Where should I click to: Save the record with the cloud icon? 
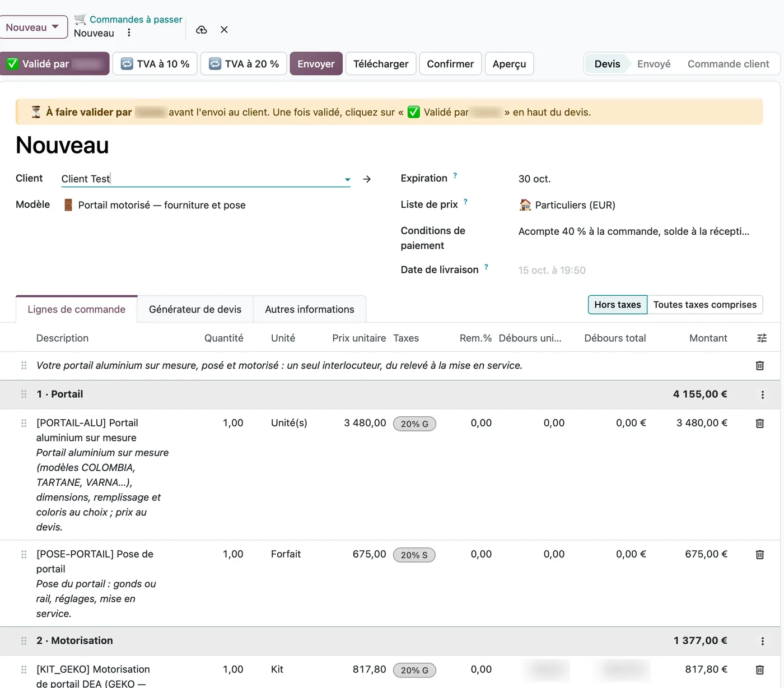[x=201, y=30]
